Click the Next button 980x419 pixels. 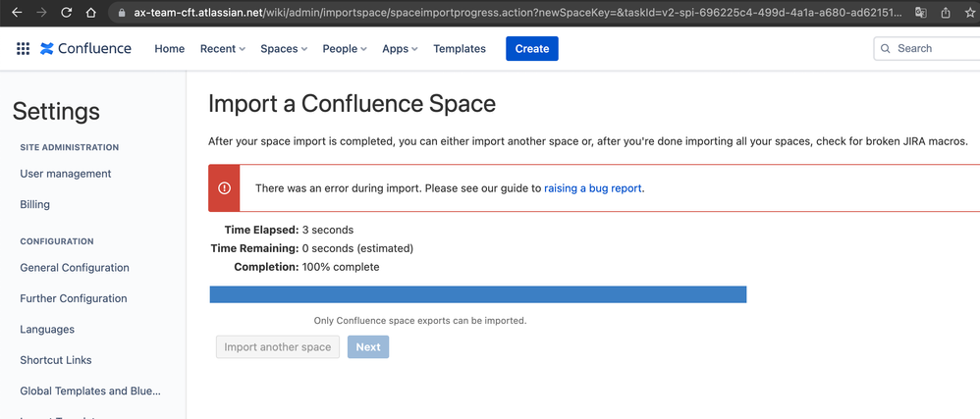coord(368,347)
